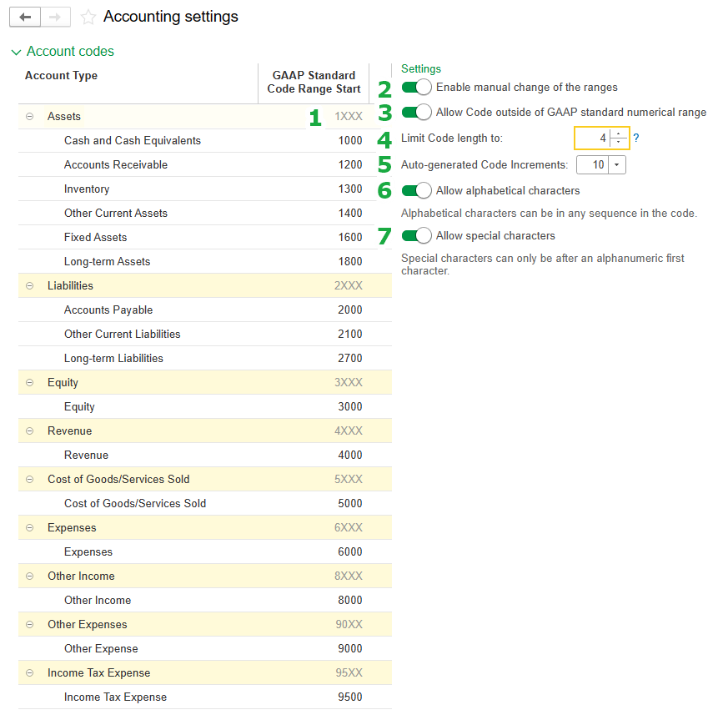Collapse the Account codes section

tap(16, 52)
